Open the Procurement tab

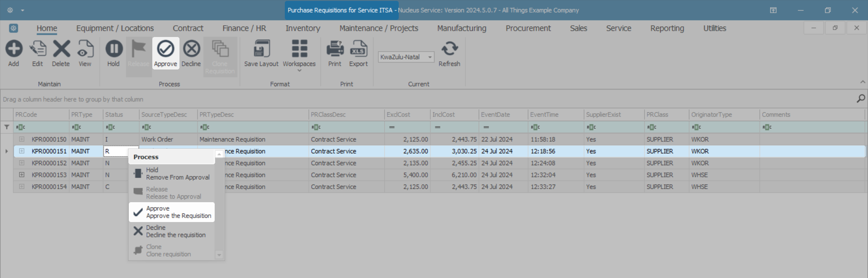coord(528,28)
